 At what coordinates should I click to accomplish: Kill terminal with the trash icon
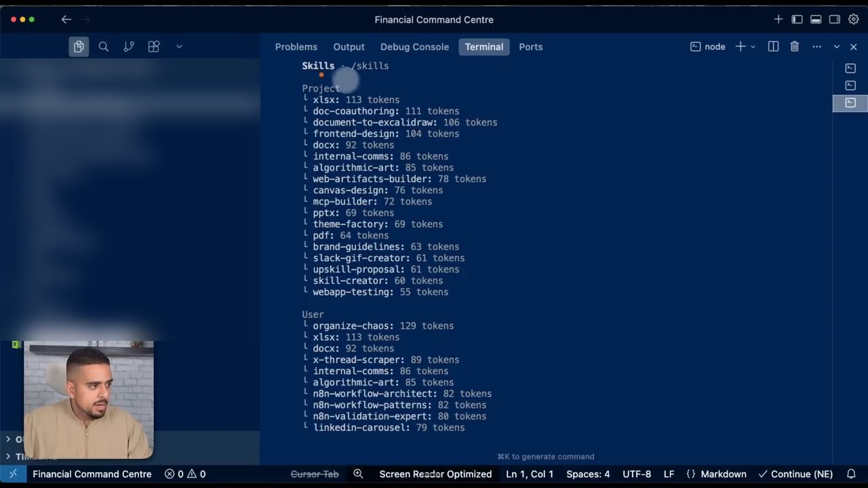coord(795,47)
